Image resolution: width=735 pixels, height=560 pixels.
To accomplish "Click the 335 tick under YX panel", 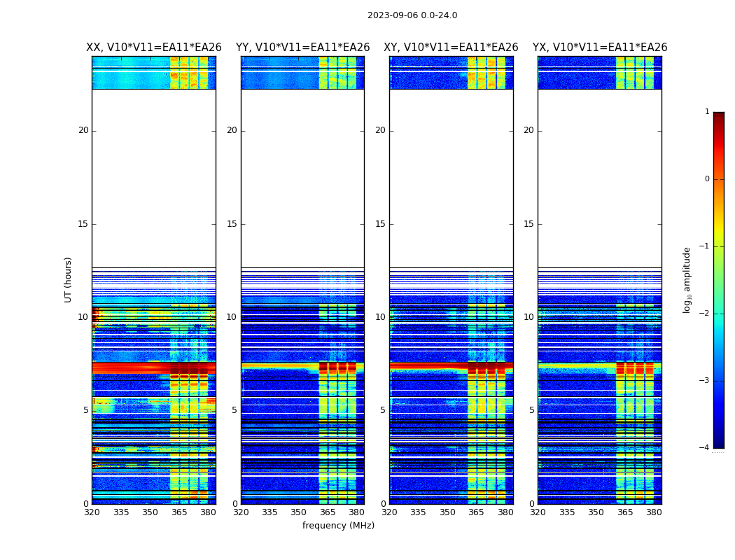I will click(567, 512).
